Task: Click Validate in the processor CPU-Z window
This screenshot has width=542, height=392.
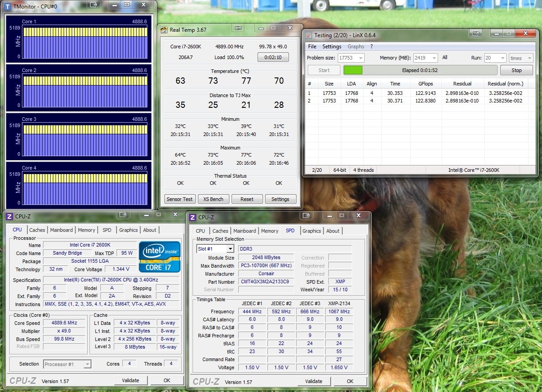Action: click(130, 380)
